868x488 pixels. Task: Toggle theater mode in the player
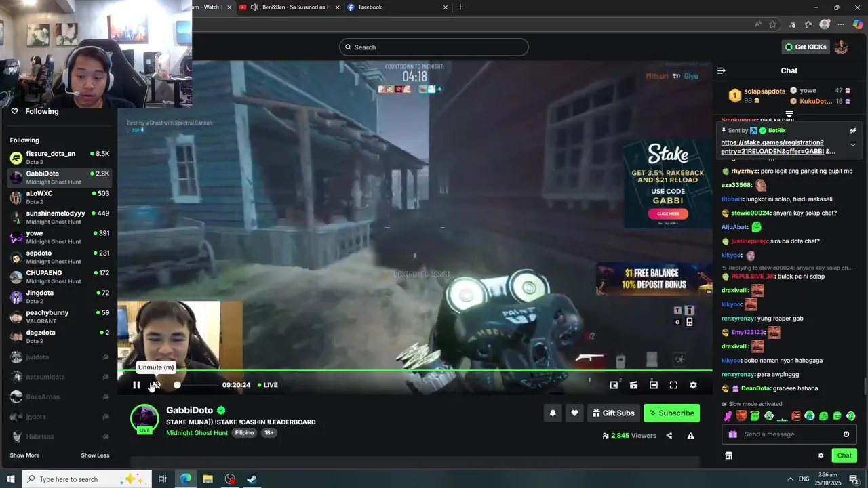[x=653, y=385]
